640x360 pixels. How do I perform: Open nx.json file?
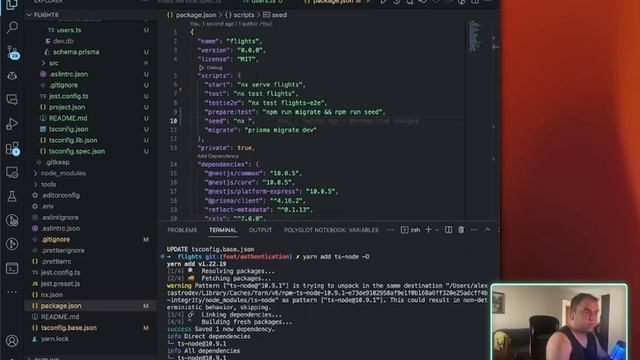pyautogui.click(x=51, y=295)
